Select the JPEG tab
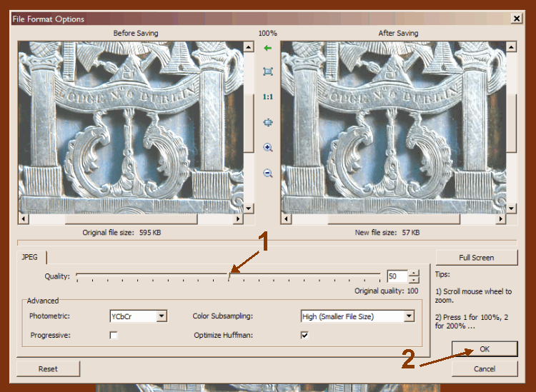 30,257
